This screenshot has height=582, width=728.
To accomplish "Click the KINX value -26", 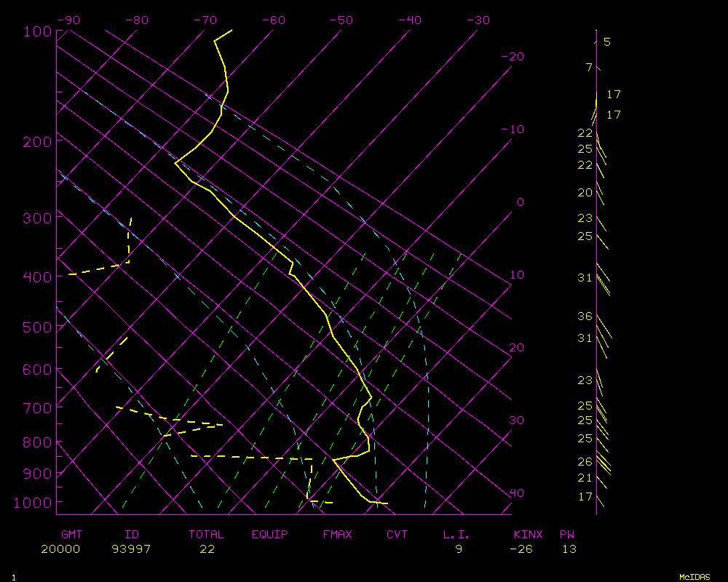I will tap(521, 549).
